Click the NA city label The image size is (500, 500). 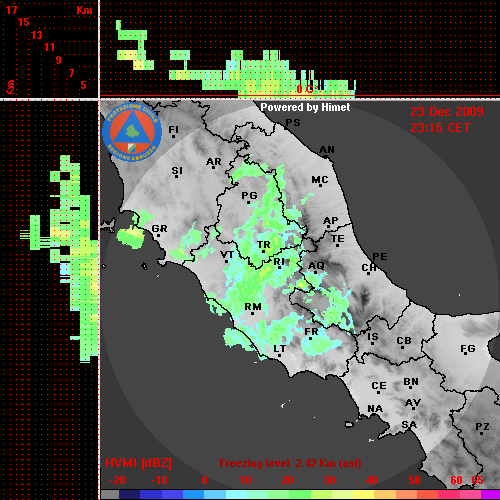(x=375, y=409)
